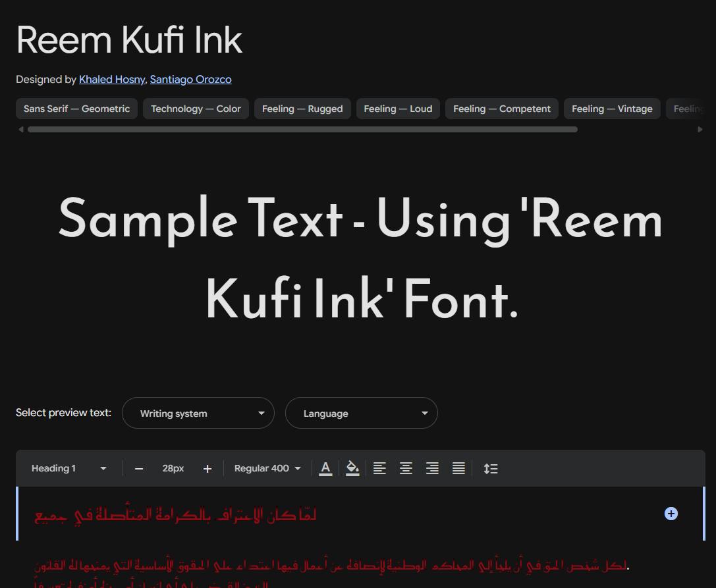Image resolution: width=716 pixels, height=588 pixels.
Task: Decrease font size with minus button
Action: coord(139,469)
